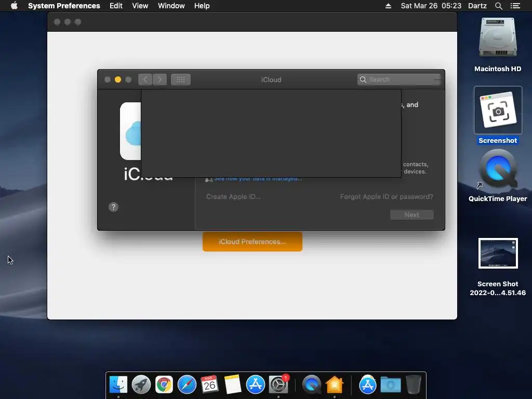Click the Search field in iCloud window
532x399 pixels.
399,79
